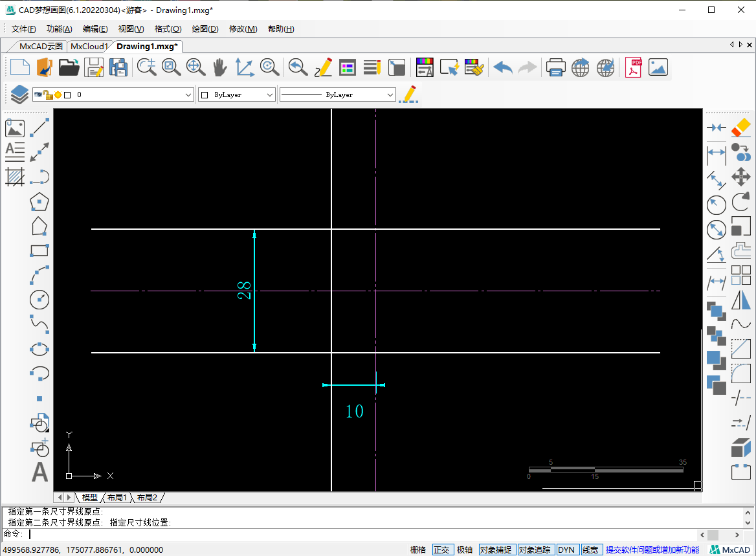Toggle DYN dynamic input
This screenshot has height=556, width=756.
566,550
